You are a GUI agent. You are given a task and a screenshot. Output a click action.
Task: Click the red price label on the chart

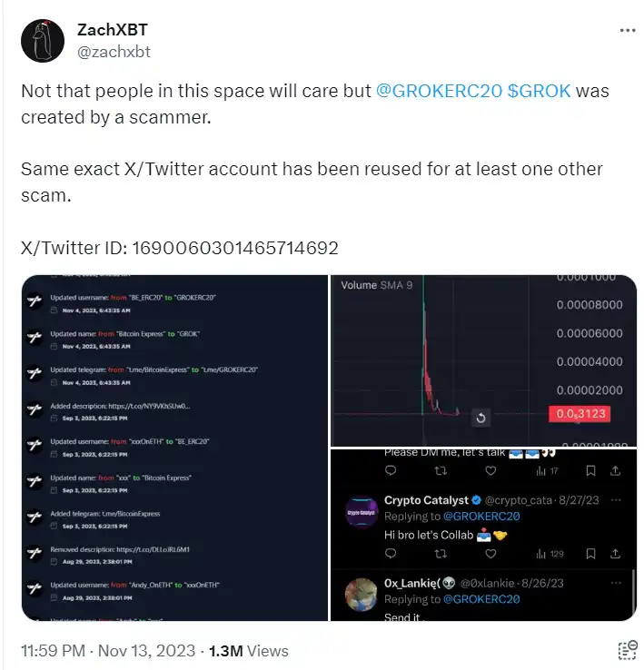(x=577, y=414)
